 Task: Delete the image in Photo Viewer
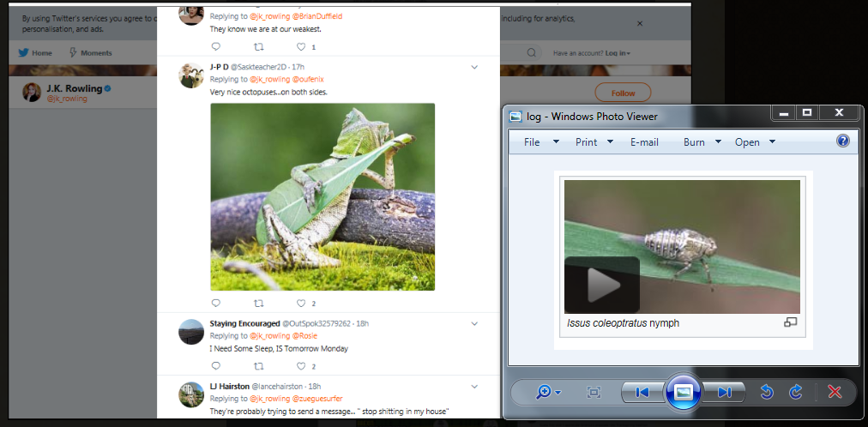click(835, 392)
